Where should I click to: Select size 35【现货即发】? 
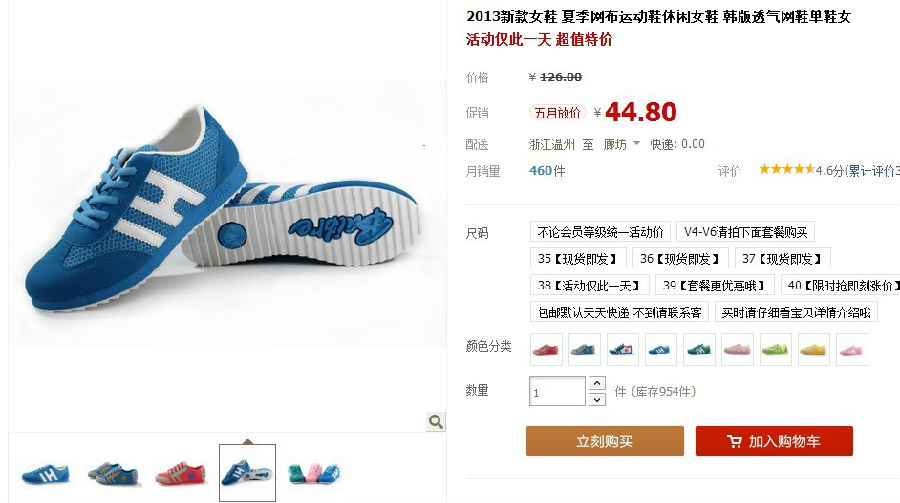(x=577, y=259)
